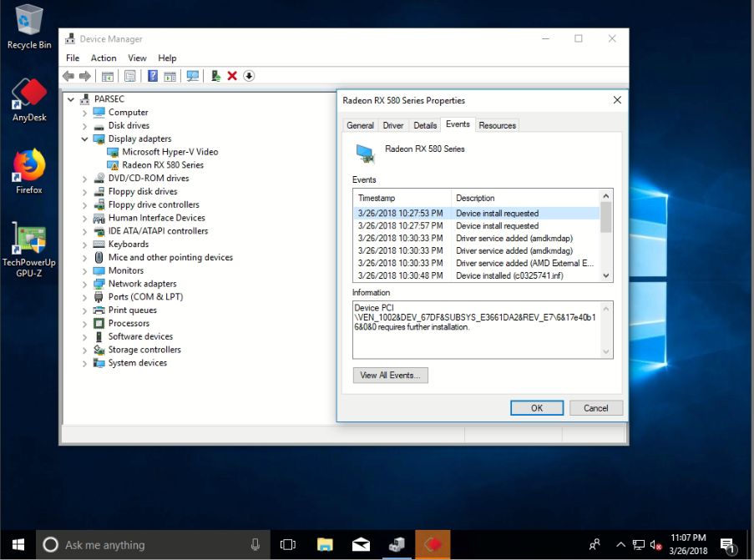Expand the Network adapters node

(x=84, y=284)
